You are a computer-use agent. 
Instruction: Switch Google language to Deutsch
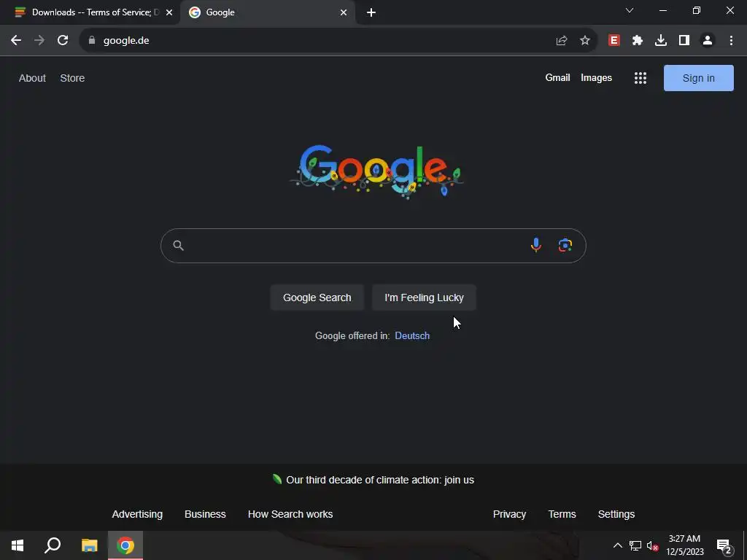pyautogui.click(x=412, y=335)
